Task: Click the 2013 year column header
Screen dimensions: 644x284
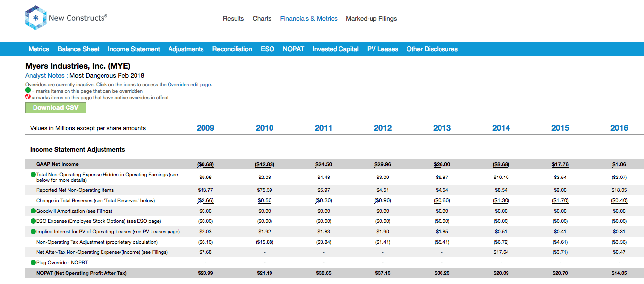Action: click(442, 128)
